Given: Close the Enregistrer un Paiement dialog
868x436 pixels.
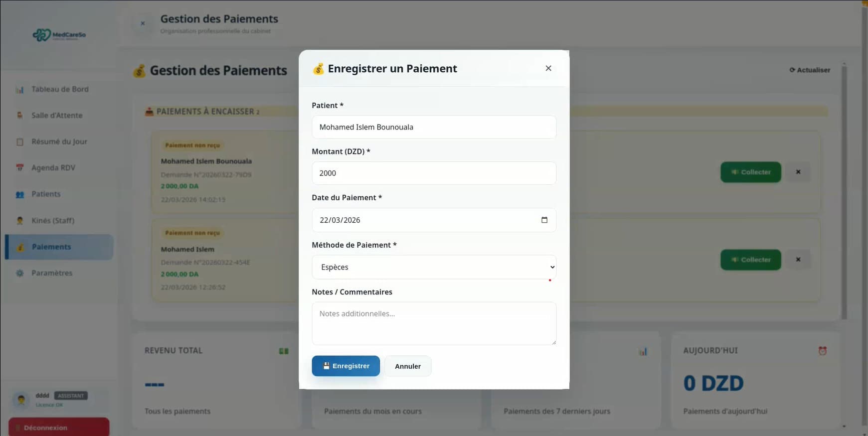Looking at the screenshot, I should point(548,68).
